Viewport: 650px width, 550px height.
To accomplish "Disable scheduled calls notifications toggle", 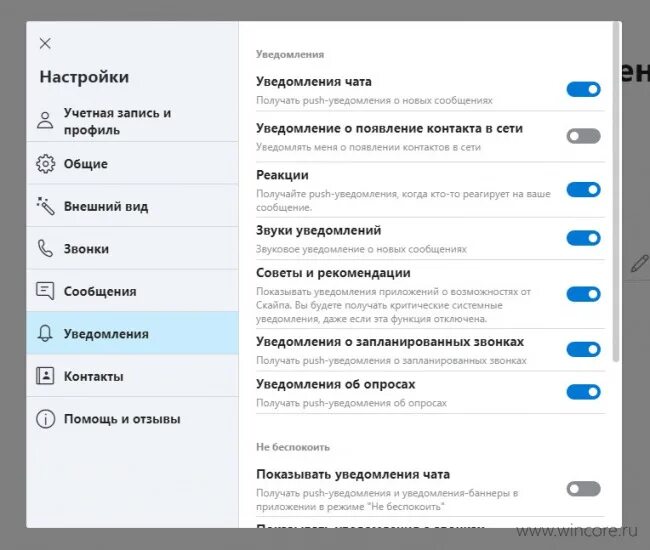I will pos(583,349).
